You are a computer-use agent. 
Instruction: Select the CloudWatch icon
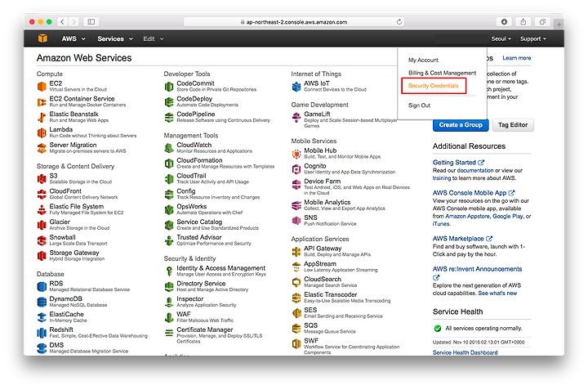pyautogui.click(x=169, y=148)
